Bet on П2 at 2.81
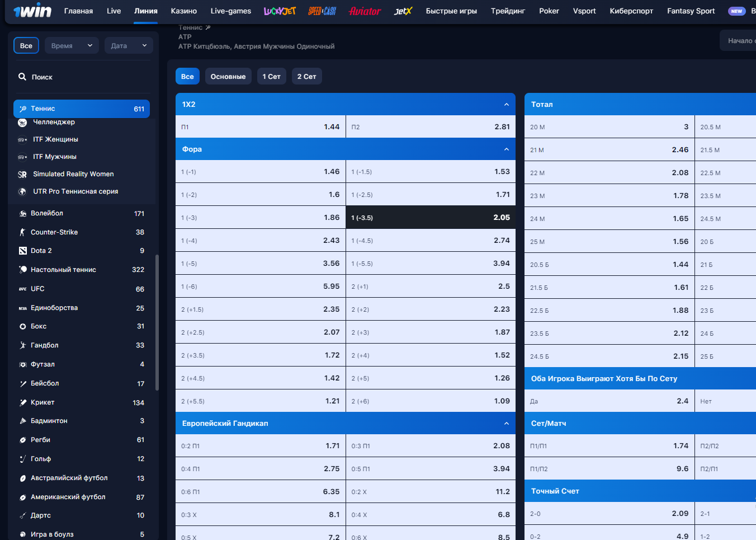This screenshot has width=756, height=540. (x=431, y=127)
